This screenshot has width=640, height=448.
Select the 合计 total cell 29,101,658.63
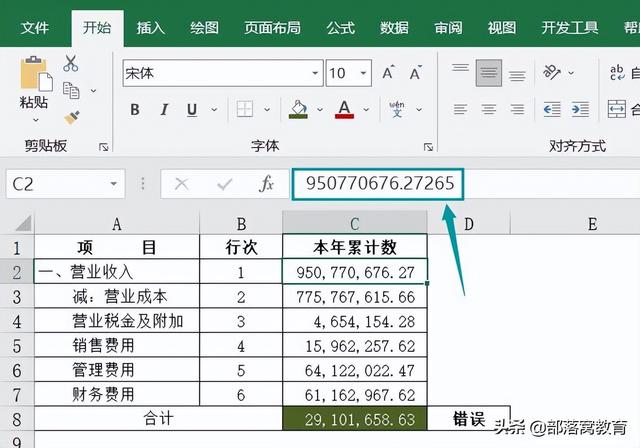pos(355,419)
